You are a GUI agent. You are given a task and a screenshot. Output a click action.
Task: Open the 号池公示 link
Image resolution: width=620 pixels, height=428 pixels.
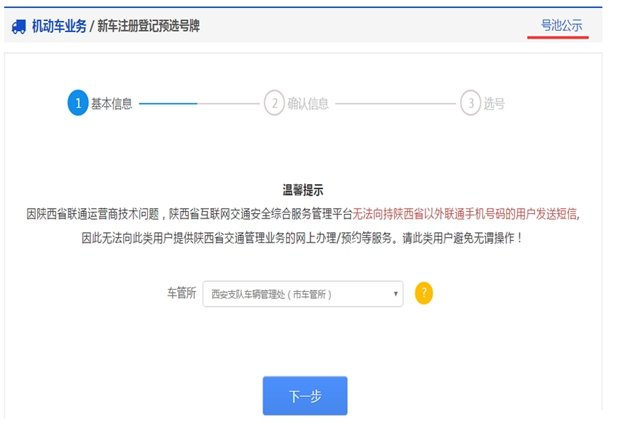pyautogui.click(x=560, y=25)
